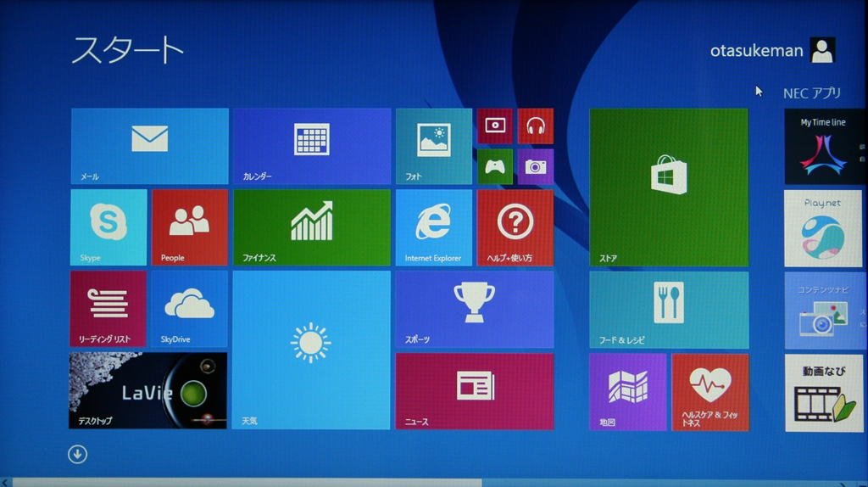Viewport: 868px width, 487px height.
Task: Open the ヘルスケア＆フィットネス tile
Action: [x=710, y=392]
